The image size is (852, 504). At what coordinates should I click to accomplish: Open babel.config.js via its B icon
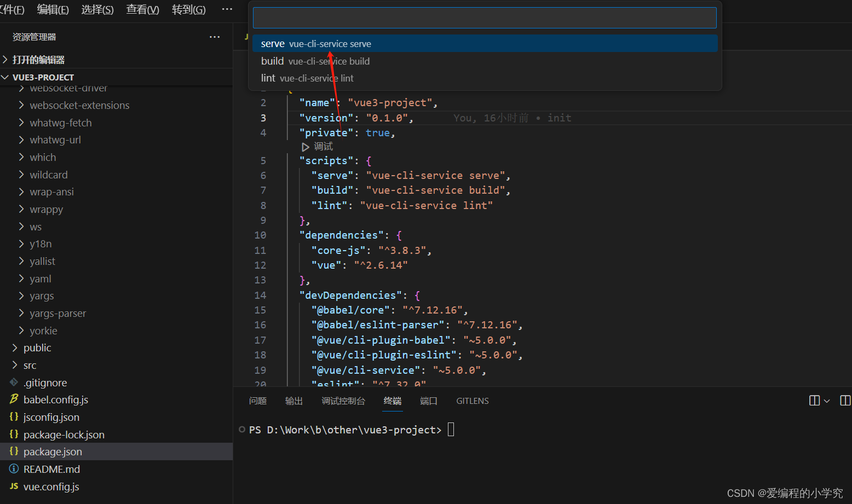tap(13, 399)
